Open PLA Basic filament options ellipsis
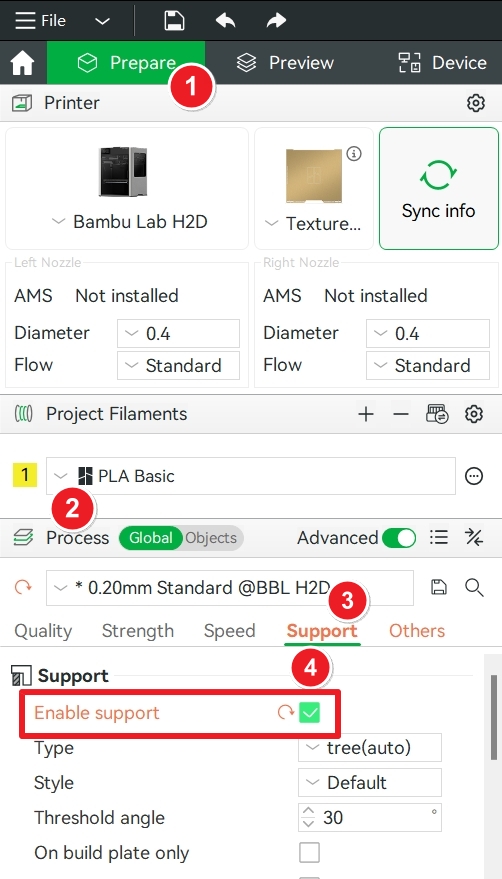502x879 pixels. (x=474, y=476)
